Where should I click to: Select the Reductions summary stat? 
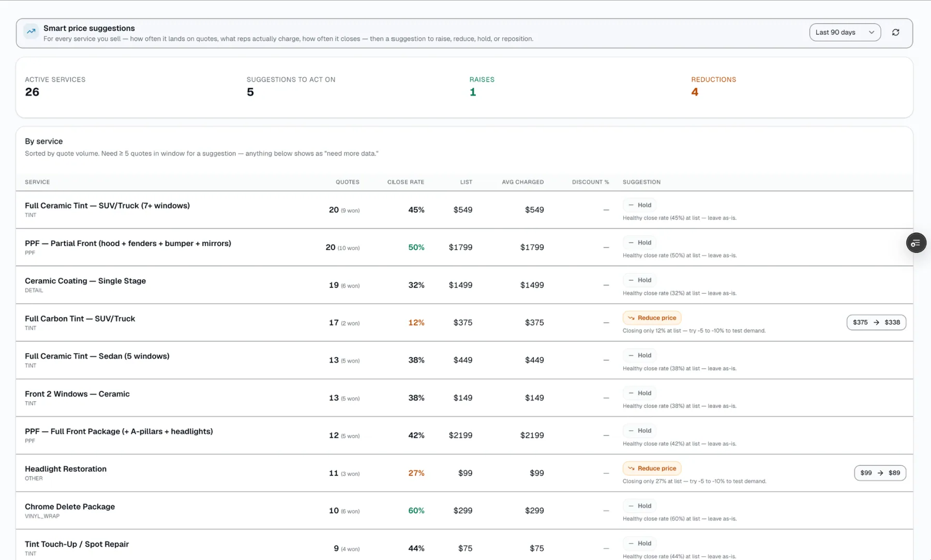(x=713, y=87)
